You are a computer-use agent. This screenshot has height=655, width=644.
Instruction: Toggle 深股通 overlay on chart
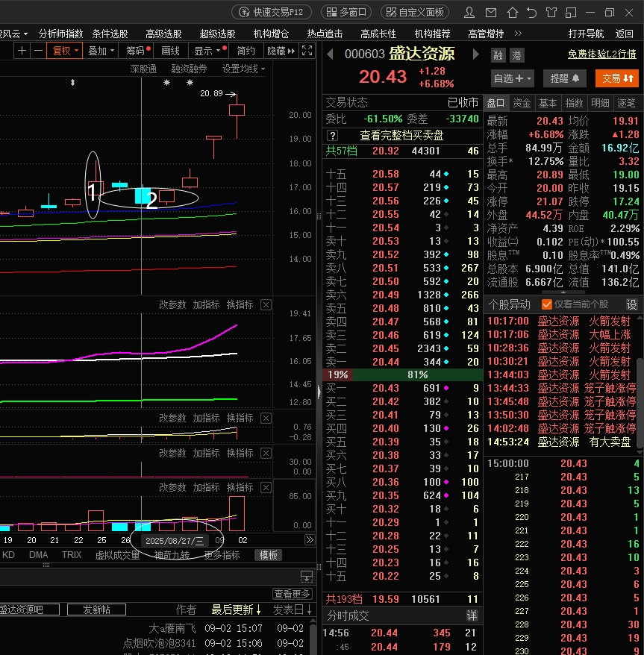point(143,69)
